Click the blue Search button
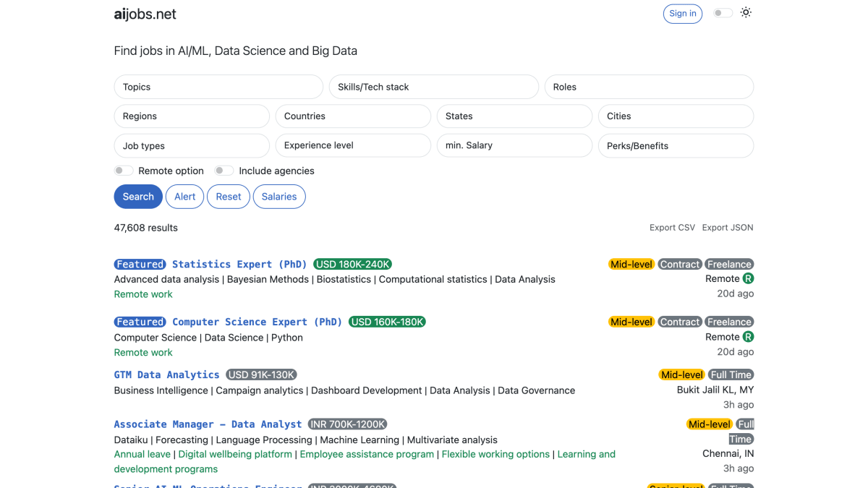Image resolution: width=868 pixels, height=488 pixels. click(138, 197)
